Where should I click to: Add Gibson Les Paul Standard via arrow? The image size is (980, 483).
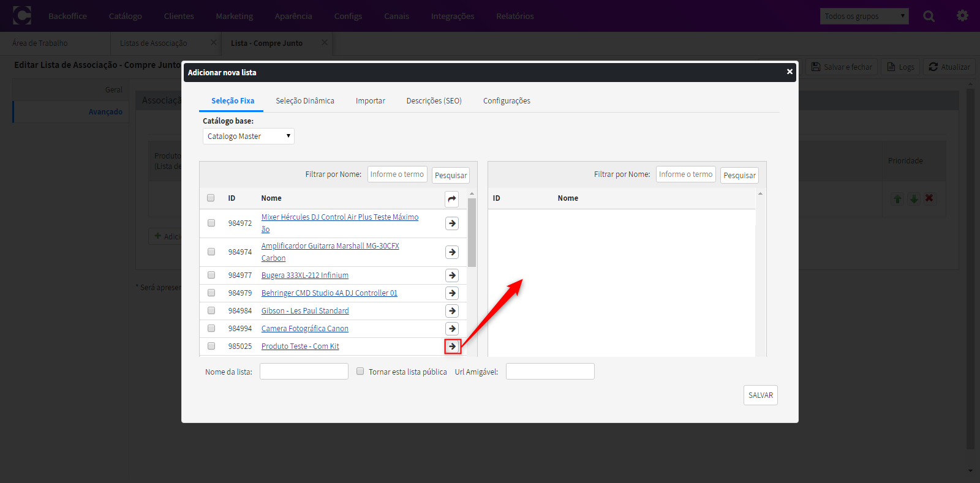click(x=452, y=311)
